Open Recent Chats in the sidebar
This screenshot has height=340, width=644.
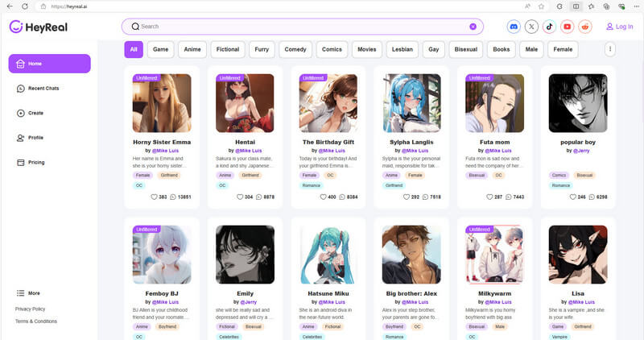[38, 89]
